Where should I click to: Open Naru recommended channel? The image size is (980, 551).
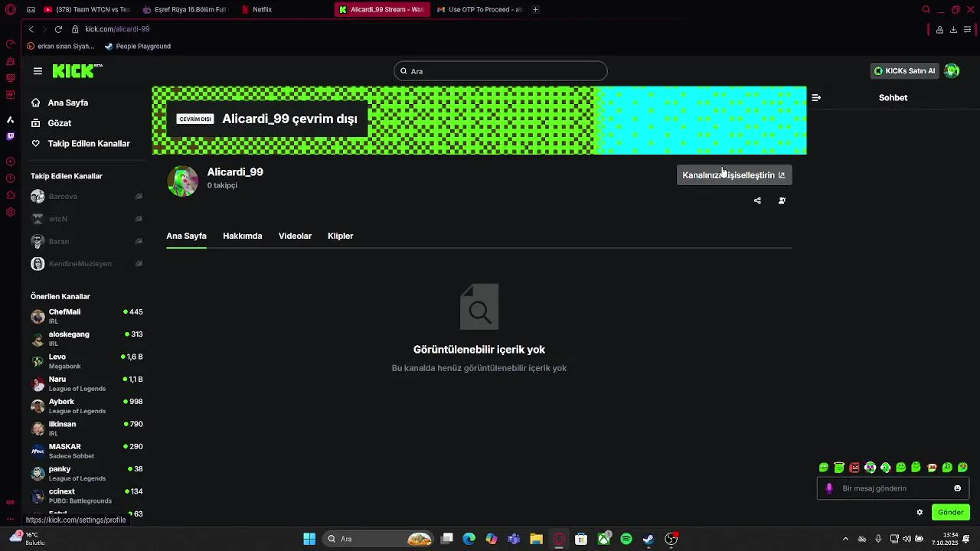click(87, 383)
